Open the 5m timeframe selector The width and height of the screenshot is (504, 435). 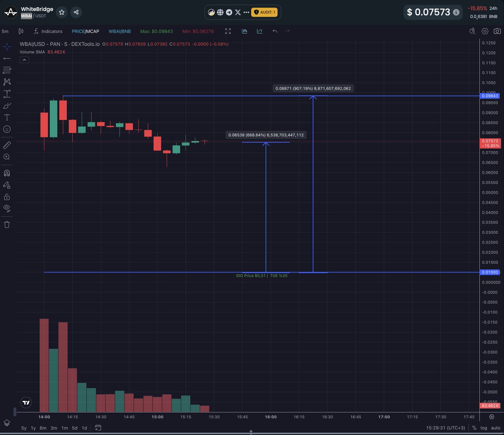coord(5,31)
